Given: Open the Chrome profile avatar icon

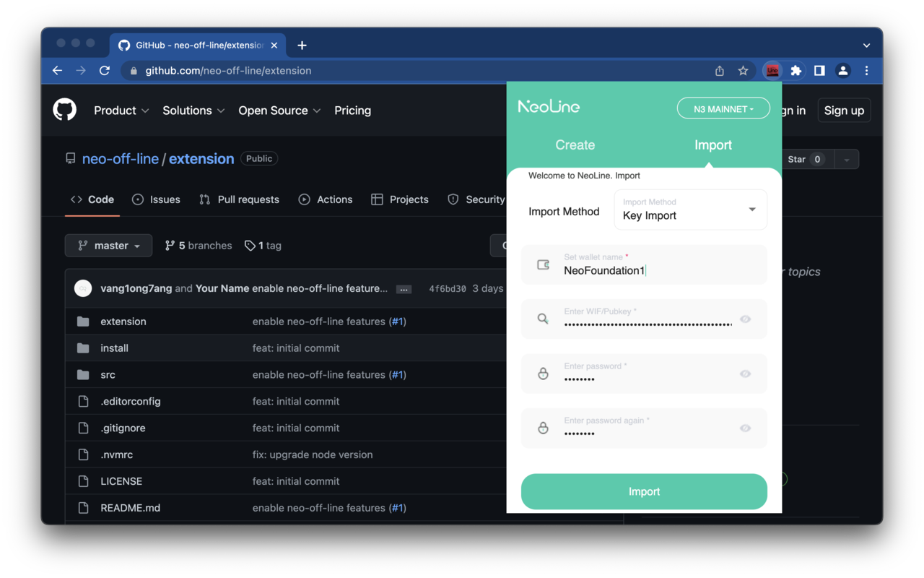Looking at the screenshot, I should (x=843, y=71).
